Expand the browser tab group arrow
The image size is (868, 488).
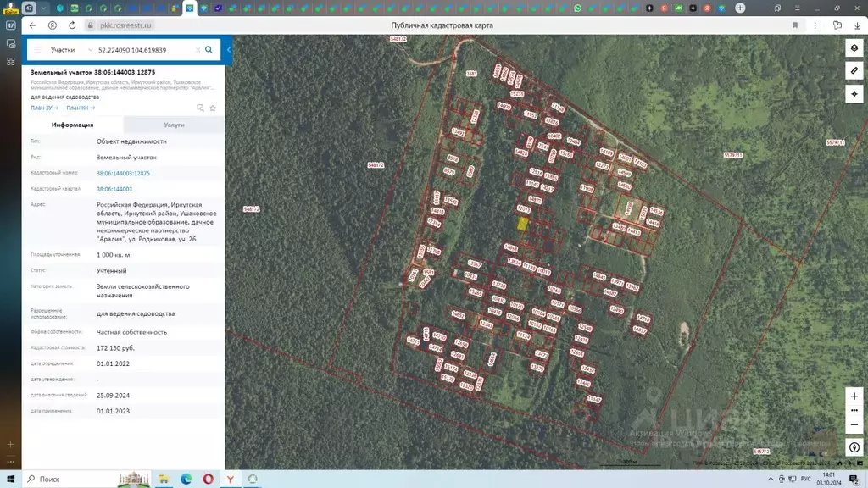pos(44,8)
